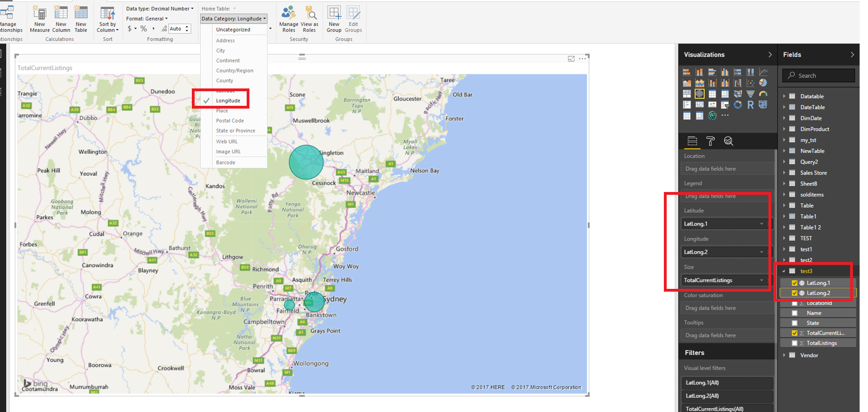
Task: Open the Format: General dropdown
Action: (147, 18)
